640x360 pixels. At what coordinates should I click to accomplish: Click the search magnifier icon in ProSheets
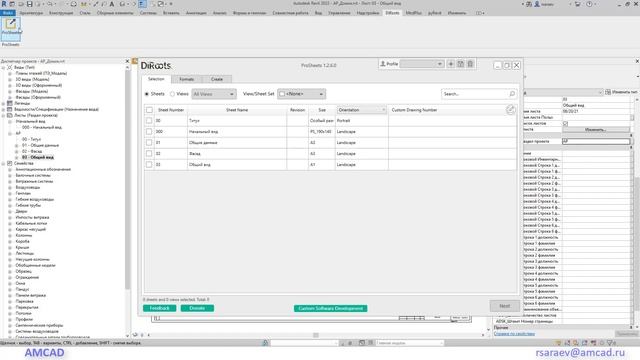tap(512, 94)
